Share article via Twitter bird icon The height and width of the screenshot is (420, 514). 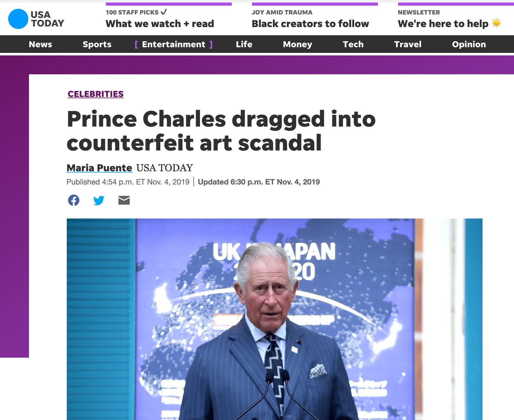pyautogui.click(x=99, y=200)
